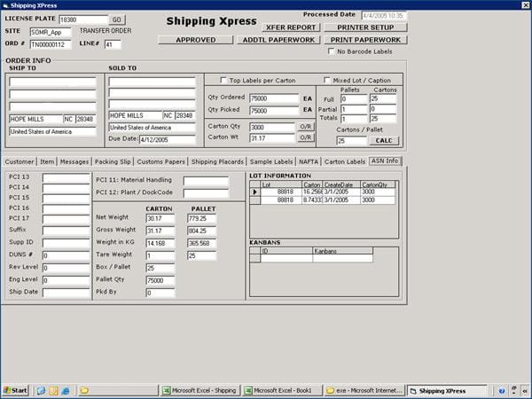Click the Shipping XPress taskbar button
This screenshot has width=532, height=399.
447,390
